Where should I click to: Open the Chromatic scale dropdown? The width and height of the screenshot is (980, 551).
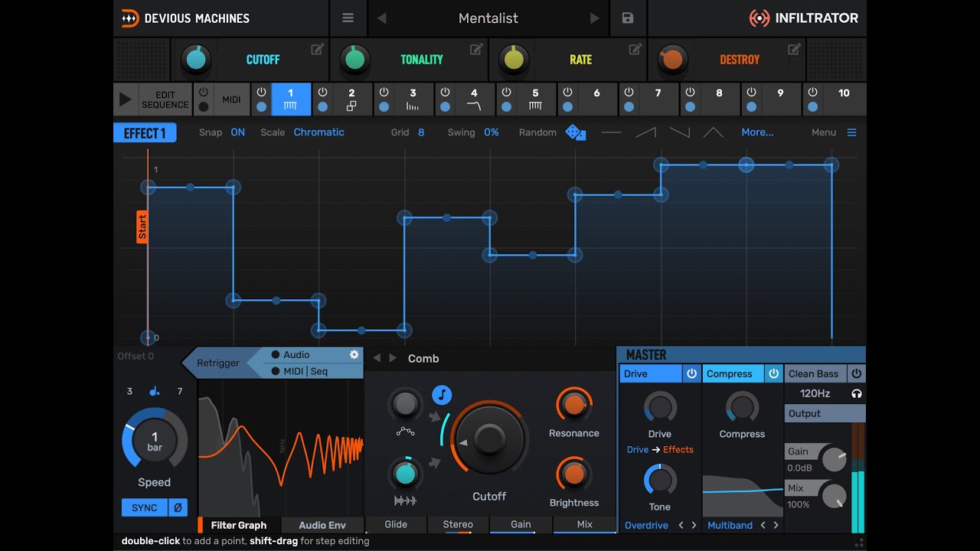point(318,132)
